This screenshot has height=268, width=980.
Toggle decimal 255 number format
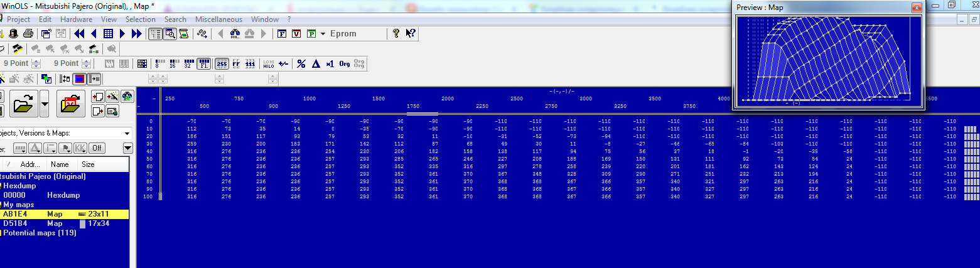tap(222, 63)
